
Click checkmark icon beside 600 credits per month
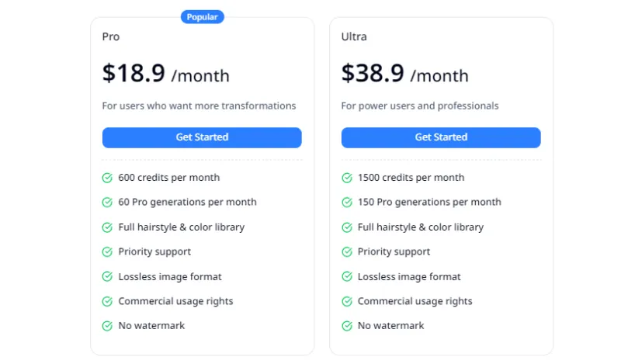click(x=108, y=178)
